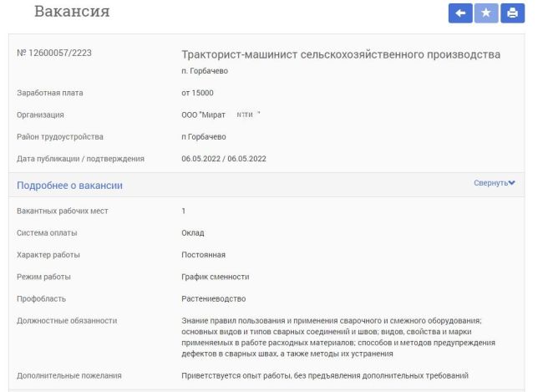Add vacancy to favorites with star button
543x392 pixels.
486,13
